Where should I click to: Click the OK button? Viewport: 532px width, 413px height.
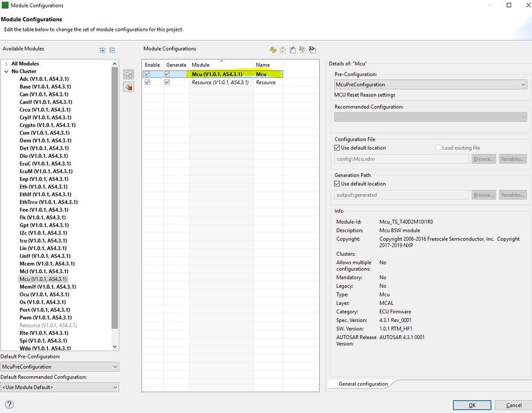point(472,405)
